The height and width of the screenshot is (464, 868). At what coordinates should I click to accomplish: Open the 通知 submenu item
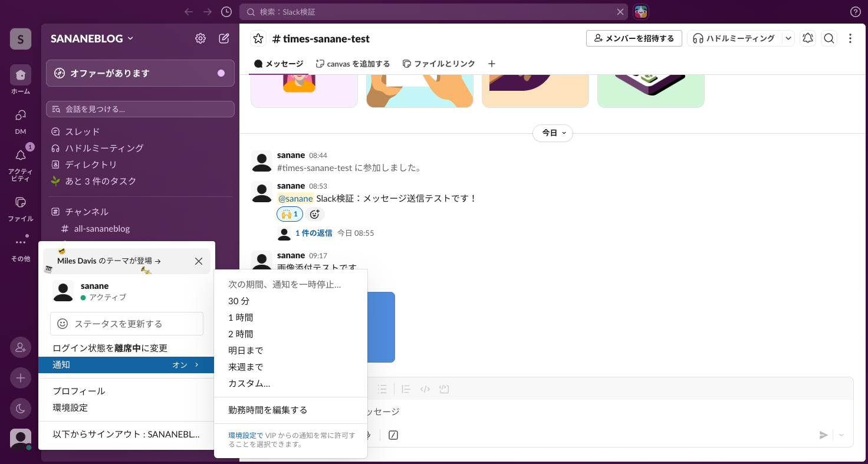pos(127,365)
